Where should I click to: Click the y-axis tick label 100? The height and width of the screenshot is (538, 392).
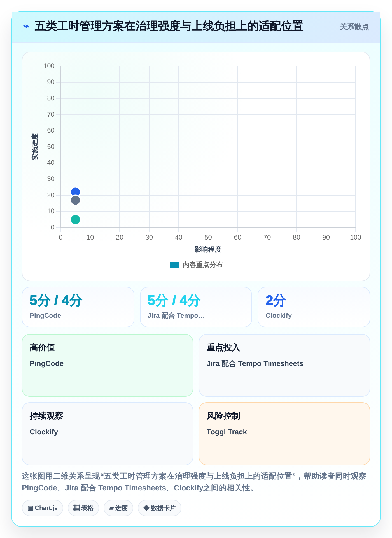point(49,66)
